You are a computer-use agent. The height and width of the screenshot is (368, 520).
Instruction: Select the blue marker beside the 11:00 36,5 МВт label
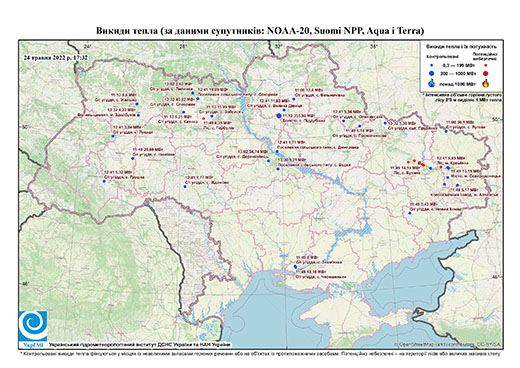446,131
